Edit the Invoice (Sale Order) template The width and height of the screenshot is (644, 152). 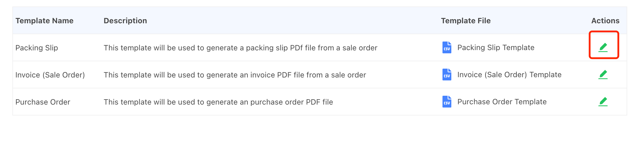(x=603, y=75)
